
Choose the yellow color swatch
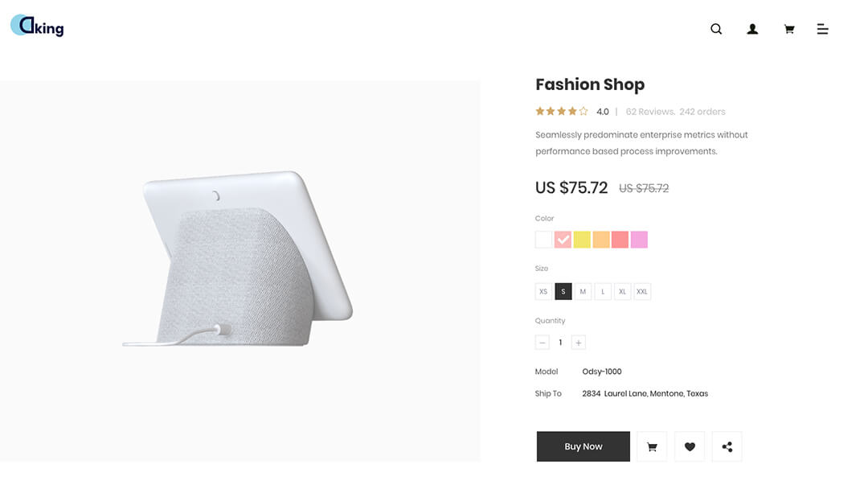(582, 240)
